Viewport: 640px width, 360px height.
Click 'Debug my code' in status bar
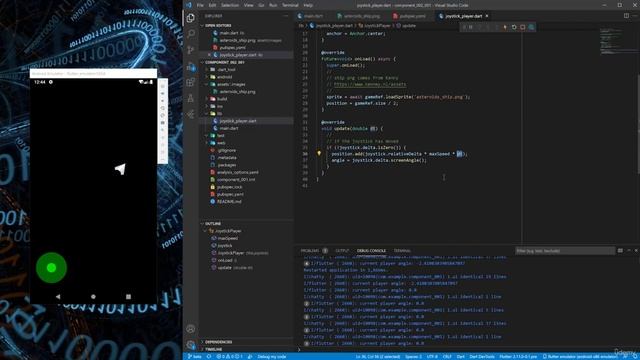coord(271,356)
